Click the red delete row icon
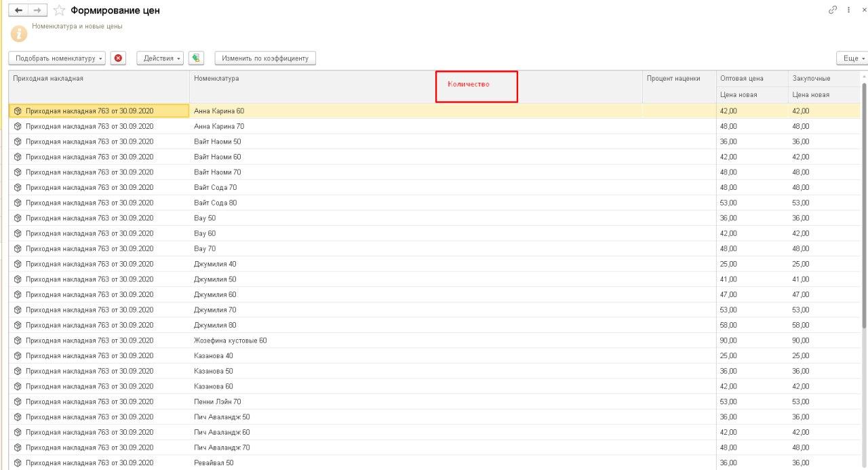Screen dimensions: 868x470 [x=119, y=58]
